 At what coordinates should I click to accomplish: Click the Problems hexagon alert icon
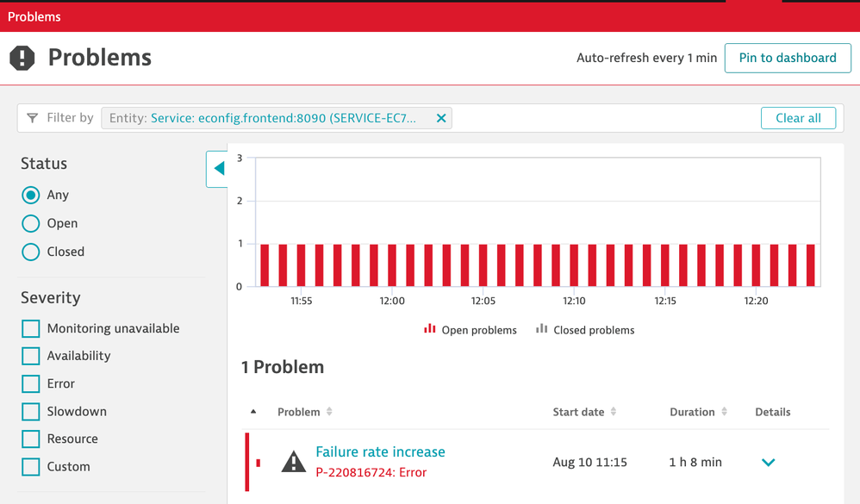coord(22,58)
